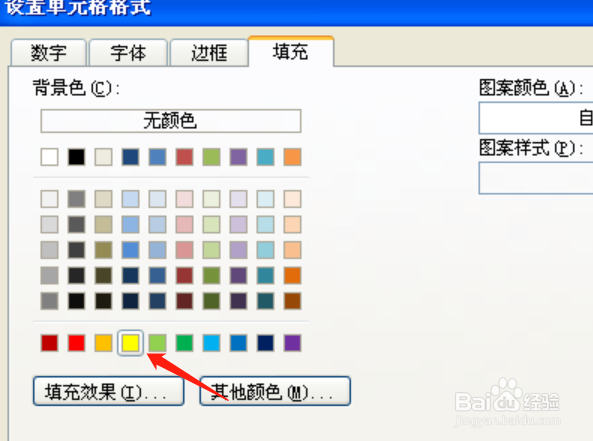
Task: Select the lightest pink tint swatch
Action: tap(185, 199)
